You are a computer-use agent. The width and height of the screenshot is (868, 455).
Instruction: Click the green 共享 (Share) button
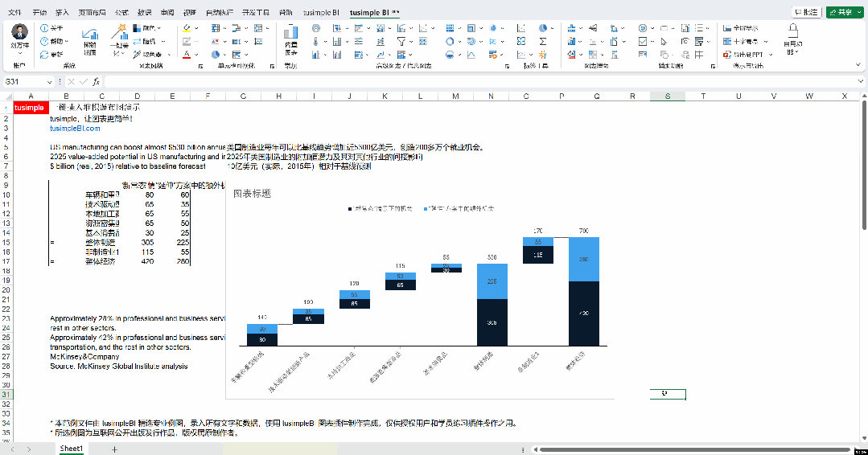pos(845,12)
